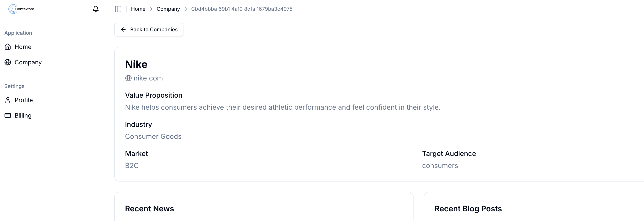
Task: Click the Recent News heading
Action: 149,209
